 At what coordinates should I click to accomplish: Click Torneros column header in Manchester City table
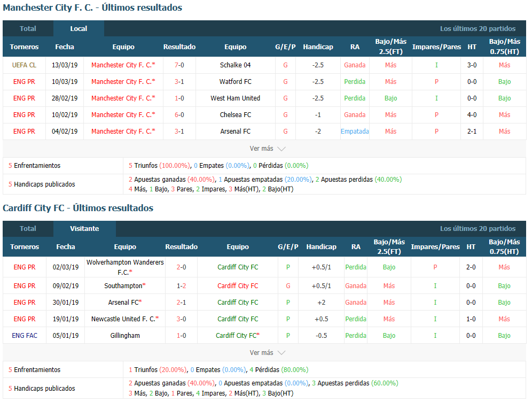24,47
